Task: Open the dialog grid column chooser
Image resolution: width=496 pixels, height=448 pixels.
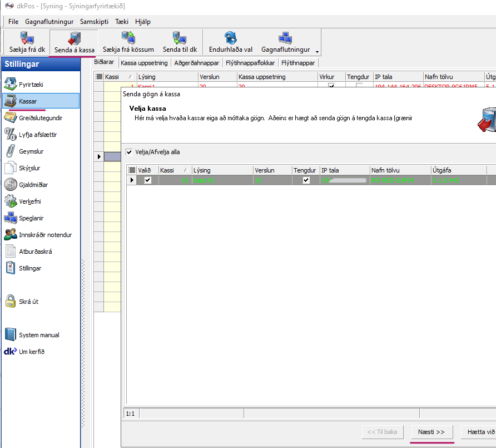Action: [x=131, y=170]
